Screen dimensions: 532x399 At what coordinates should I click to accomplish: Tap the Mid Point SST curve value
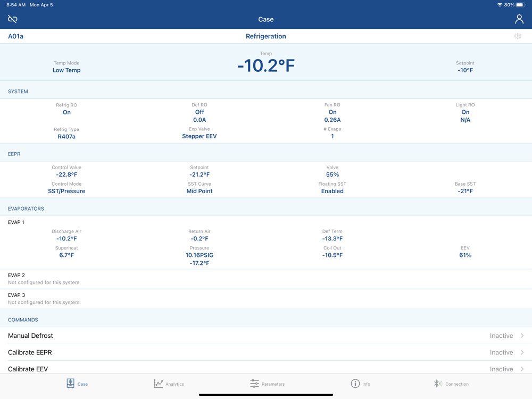[x=199, y=191]
